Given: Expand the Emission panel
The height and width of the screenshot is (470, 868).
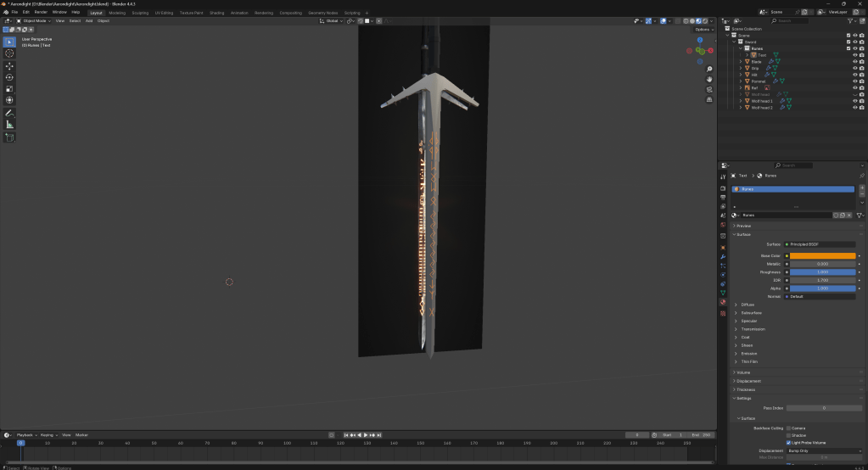Looking at the screenshot, I should (748, 353).
